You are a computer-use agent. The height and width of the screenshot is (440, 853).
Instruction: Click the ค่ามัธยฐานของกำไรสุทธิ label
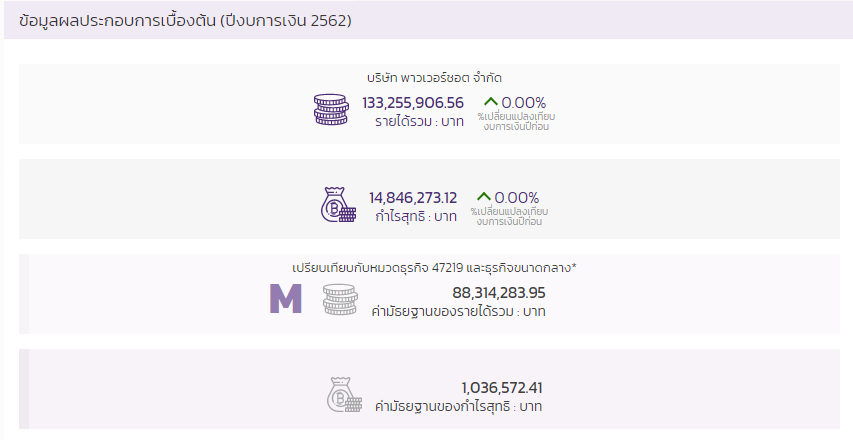click(x=458, y=407)
